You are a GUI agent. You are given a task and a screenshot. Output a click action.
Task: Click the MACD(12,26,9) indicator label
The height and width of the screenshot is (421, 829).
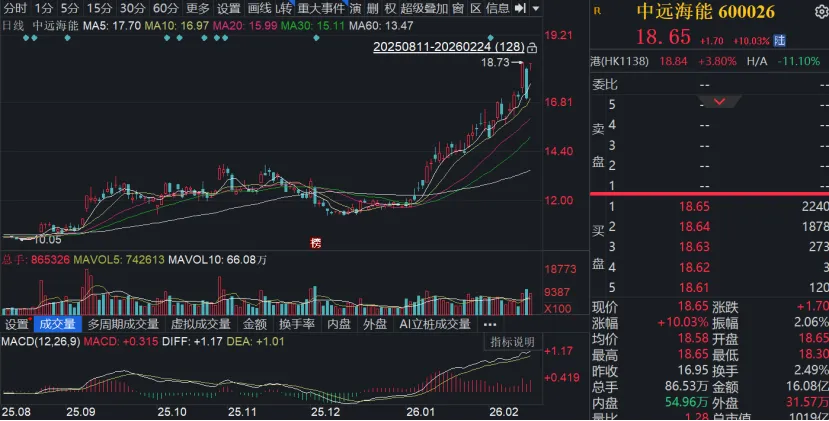(41, 342)
